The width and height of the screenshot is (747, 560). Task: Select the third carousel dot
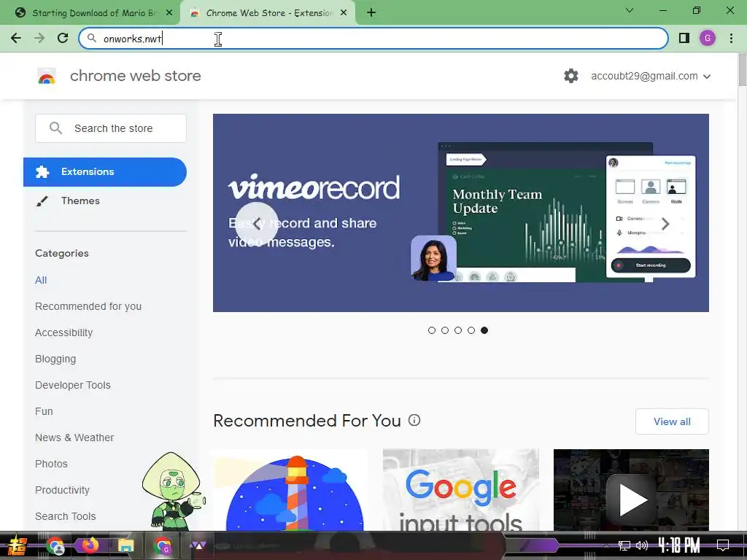click(x=458, y=330)
